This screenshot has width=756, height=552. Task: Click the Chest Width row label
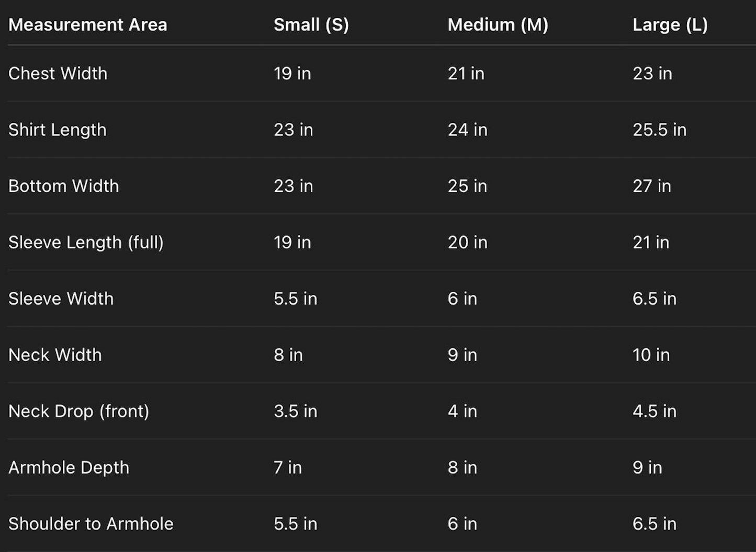[x=58, y=73]
